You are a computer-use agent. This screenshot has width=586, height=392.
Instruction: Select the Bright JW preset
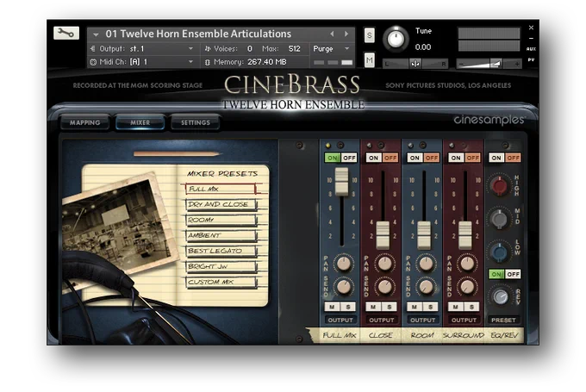pyautogui.click(x=221, y=266)
